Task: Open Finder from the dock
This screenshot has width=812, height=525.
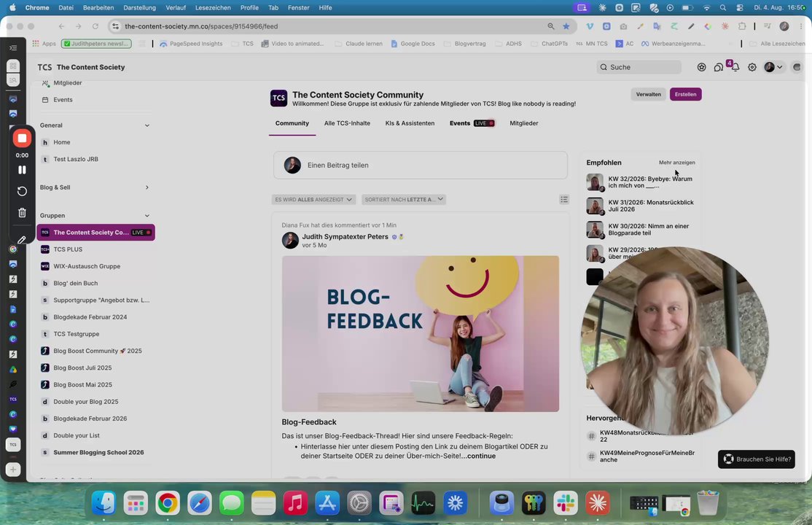Action: [x=104, y=502]
